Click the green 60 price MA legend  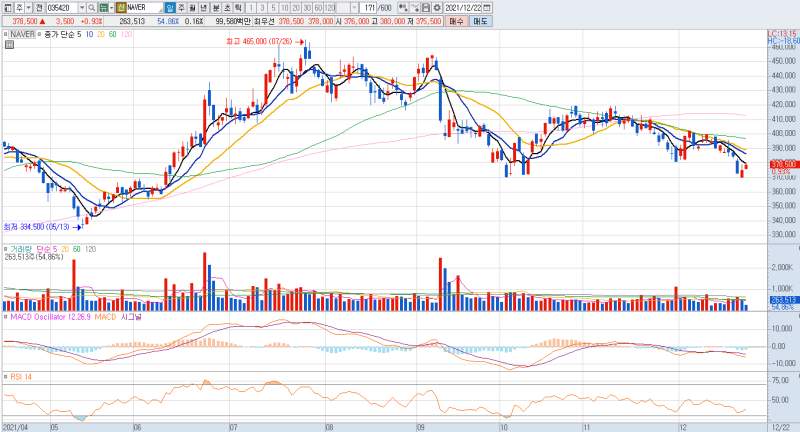pos(112,34)
